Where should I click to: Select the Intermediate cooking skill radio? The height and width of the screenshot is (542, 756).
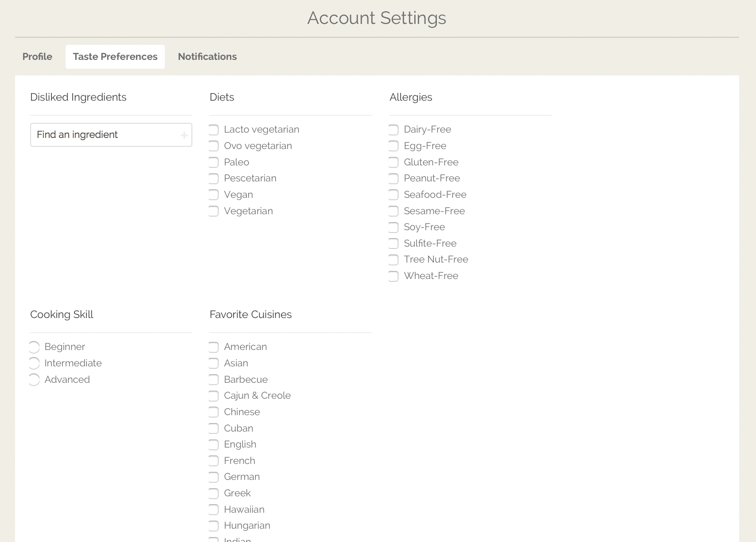[x=34, y=363]
